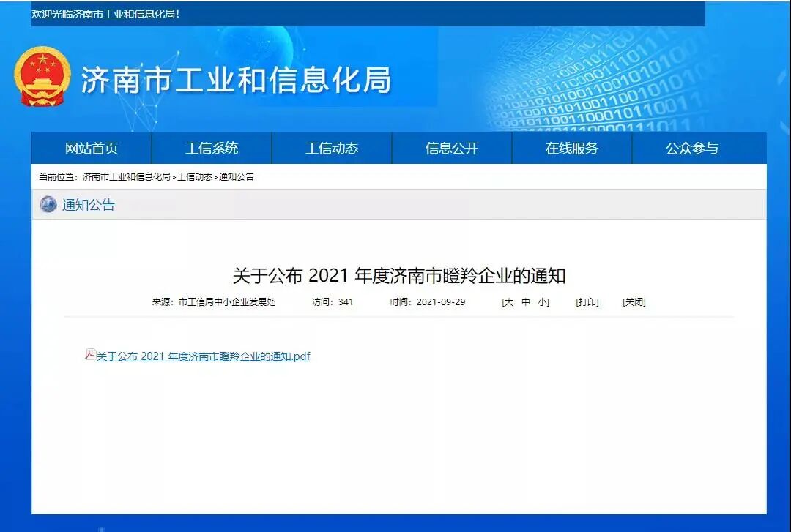Set font size to 小 (small)

tap(543, 302)
